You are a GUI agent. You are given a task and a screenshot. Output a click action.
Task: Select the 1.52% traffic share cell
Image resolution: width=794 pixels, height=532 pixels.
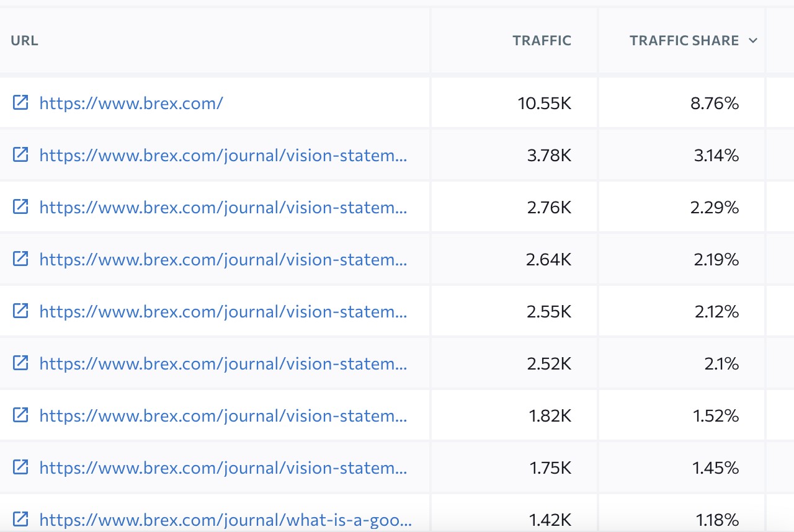click(716, 415)
